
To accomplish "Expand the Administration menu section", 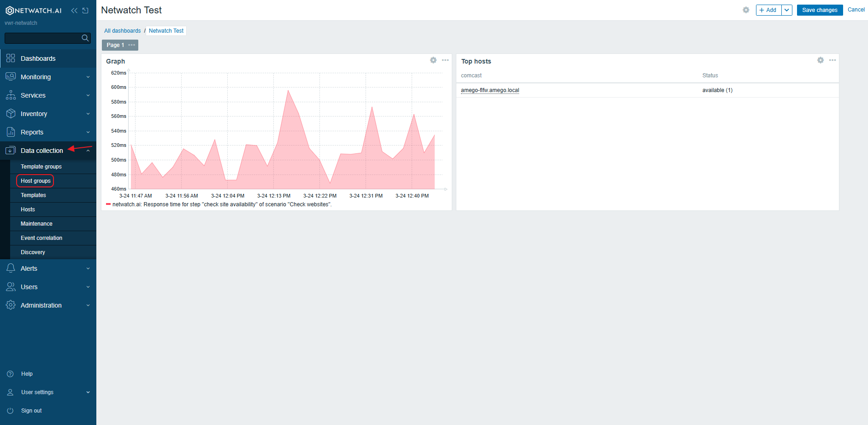I will tap(48, 305).
